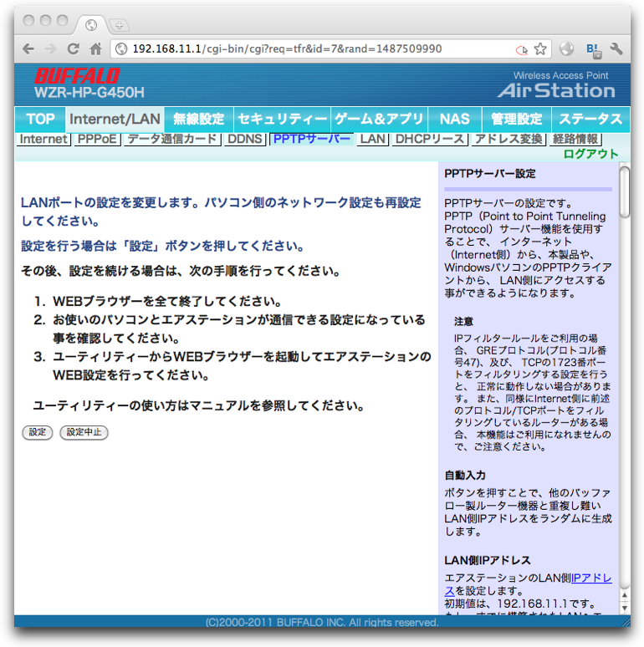Reload the page with the refresh icon
This screenshot has height=647, width=644.
[x=73, y=49]
